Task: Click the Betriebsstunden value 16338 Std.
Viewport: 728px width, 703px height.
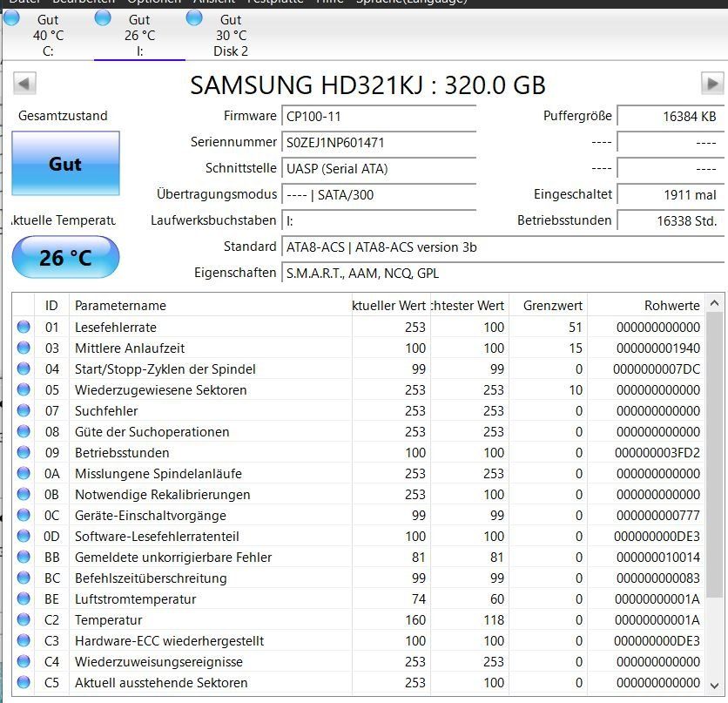Action: tap(671, 220)
